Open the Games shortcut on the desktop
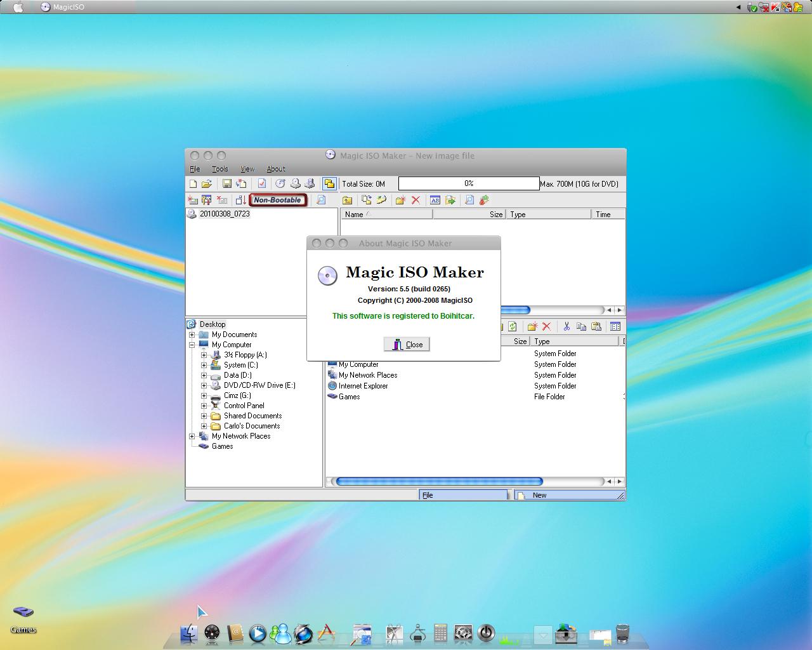This screenshot has height=650, width=812. [x=23, y=620]
